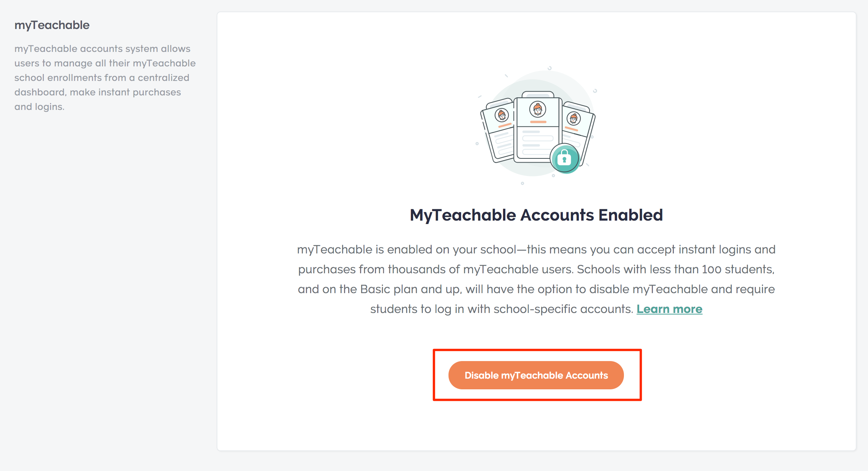Click the myTeachable sidebar title

click(x=52, y=25)
